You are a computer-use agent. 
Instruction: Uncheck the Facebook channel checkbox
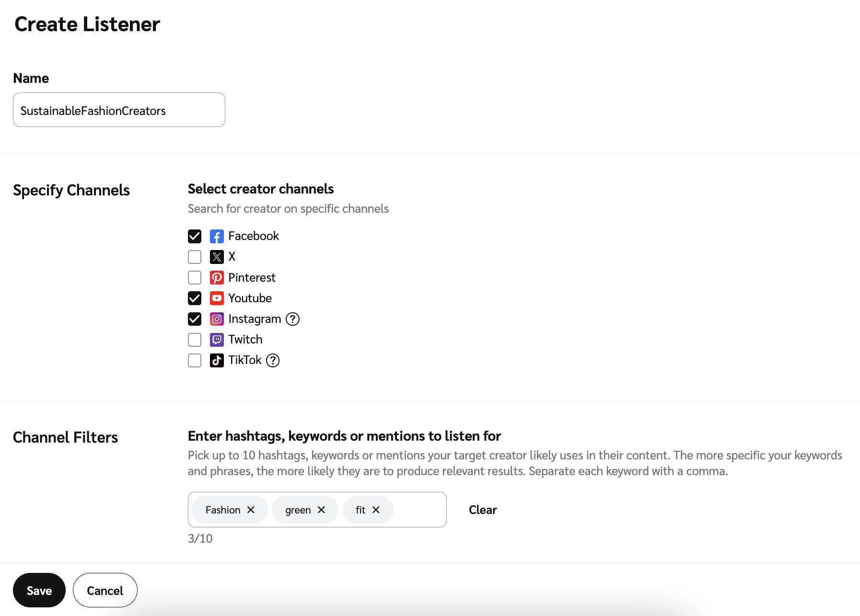(195, 237)
